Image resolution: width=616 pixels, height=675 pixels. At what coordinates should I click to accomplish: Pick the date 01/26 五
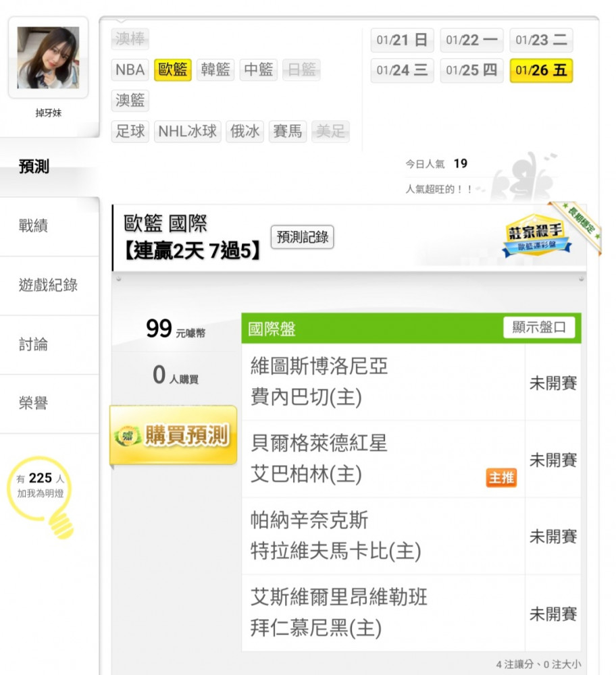click(x=541, y=71)
